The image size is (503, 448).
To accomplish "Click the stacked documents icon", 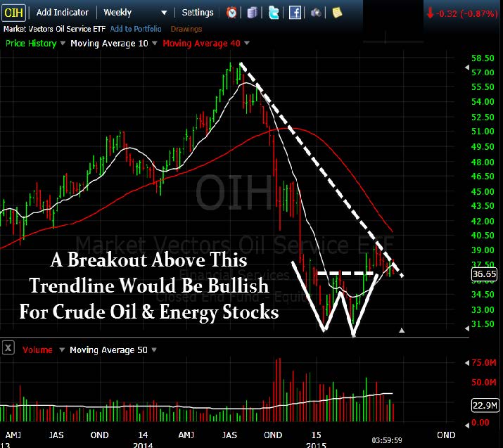I will tap(252, 13).
